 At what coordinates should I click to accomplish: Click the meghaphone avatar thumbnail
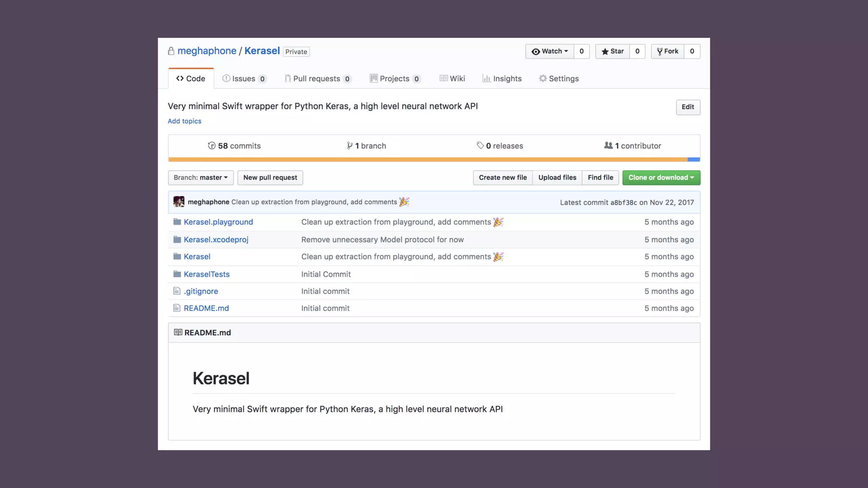pyautogui.click(x=179, y=202)
